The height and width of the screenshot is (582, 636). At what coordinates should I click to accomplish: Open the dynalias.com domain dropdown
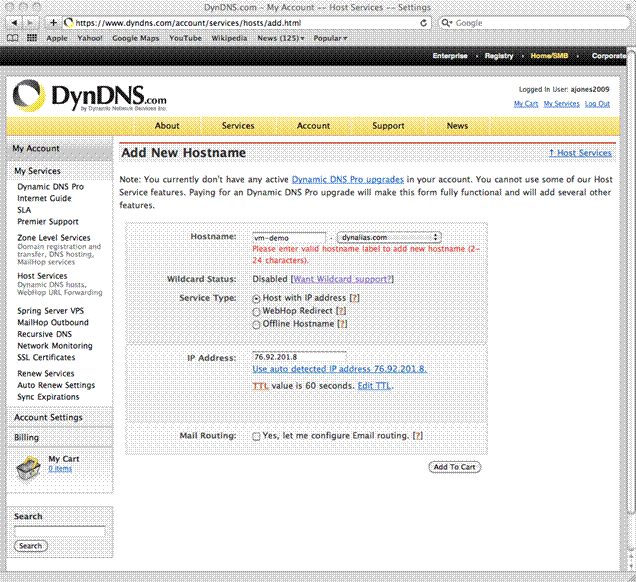[389, 237]
